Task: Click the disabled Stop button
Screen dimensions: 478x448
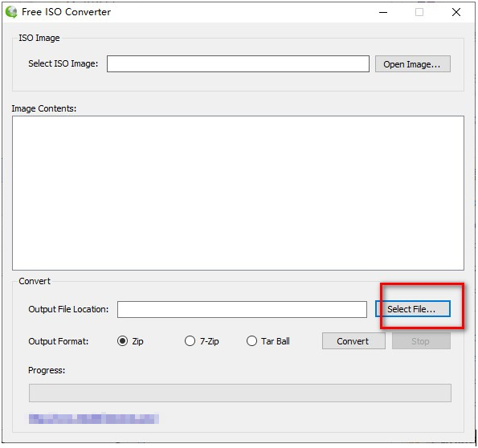Action: click(x=421, y=341)
